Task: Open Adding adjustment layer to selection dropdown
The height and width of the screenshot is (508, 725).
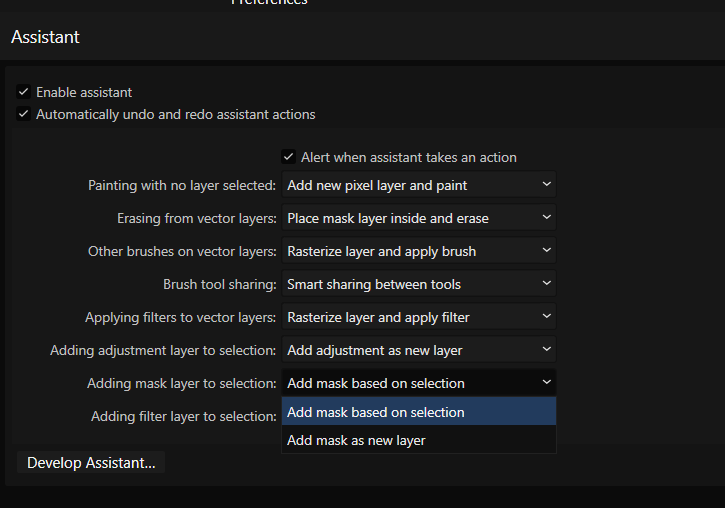Action: point(418,350)
